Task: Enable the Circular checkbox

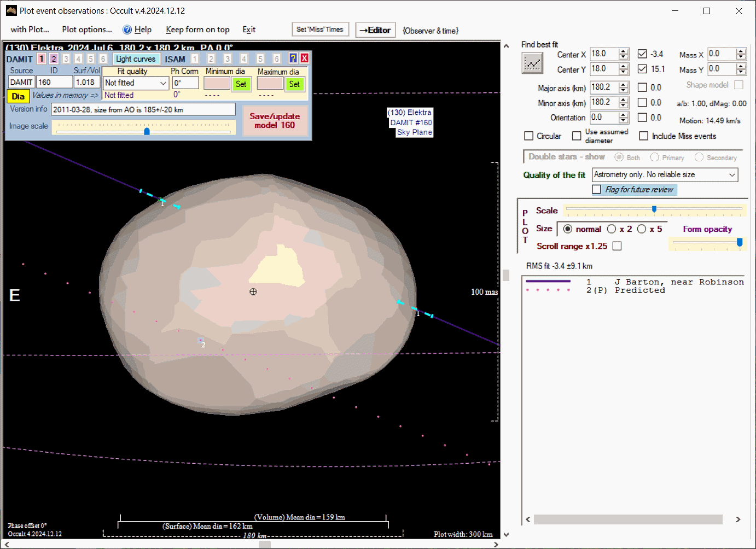Action: coord(529,136)
